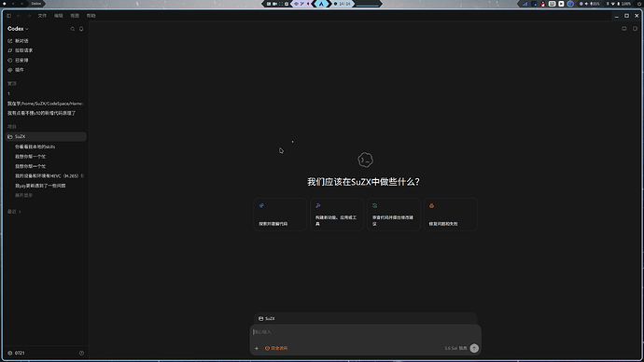Image resolution: width=644 pixels, height=362 pixels.
Task: Collapse the SuZX project folder
Action: (46, 136)
